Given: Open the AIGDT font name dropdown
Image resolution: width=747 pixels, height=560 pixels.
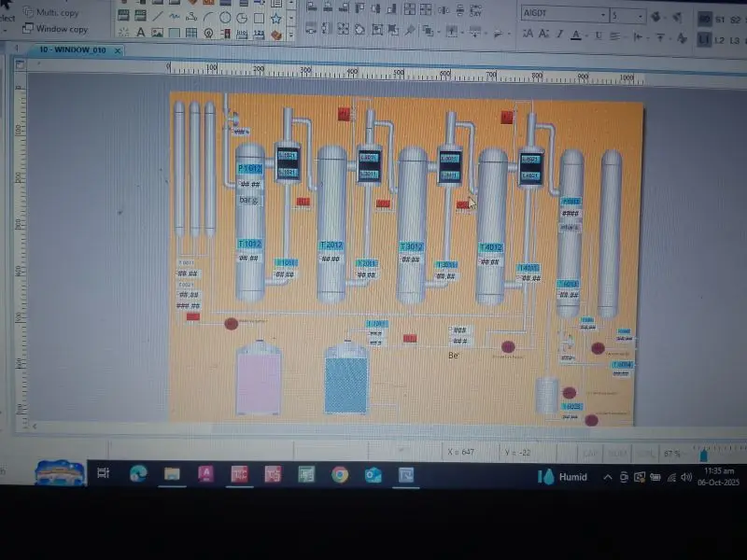Looking at the screenshot, I should coord(565,14).
